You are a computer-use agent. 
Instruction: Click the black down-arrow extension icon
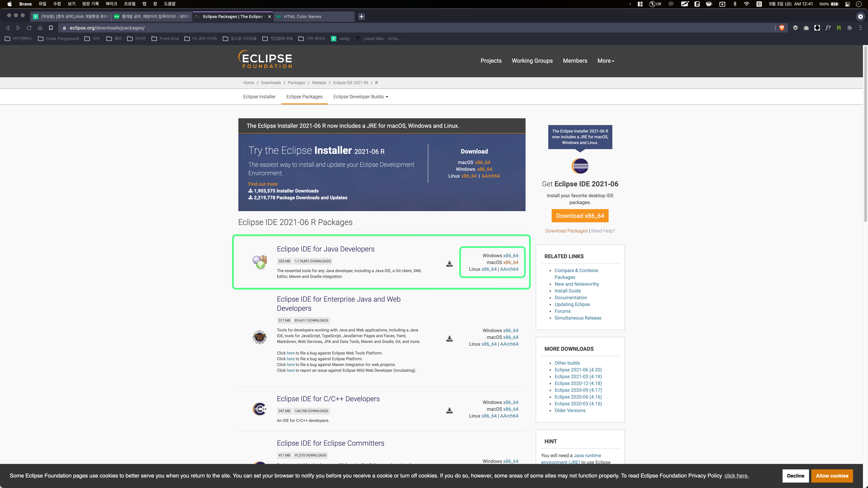(817, 28)
